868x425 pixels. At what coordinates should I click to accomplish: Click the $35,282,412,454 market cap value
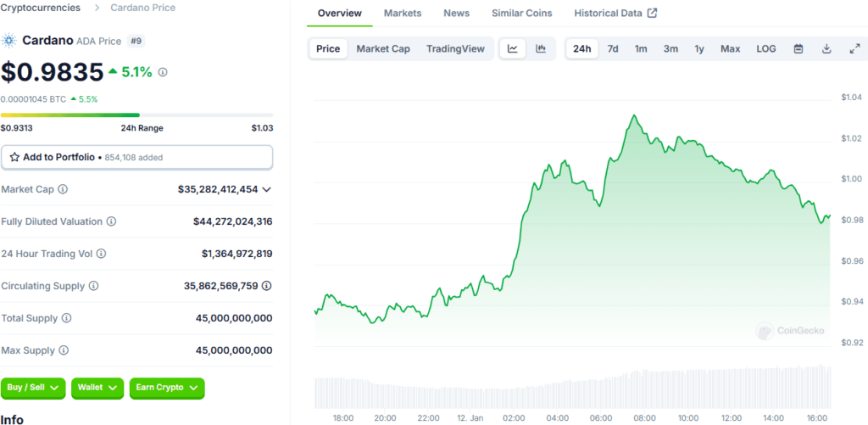coord(218,189)
